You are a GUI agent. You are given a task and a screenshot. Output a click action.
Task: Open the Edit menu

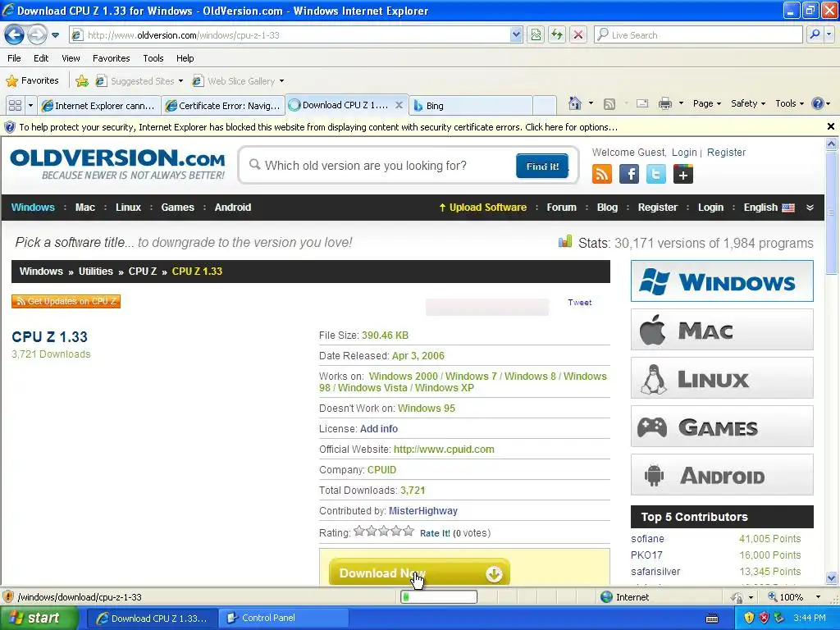(41, 58)
